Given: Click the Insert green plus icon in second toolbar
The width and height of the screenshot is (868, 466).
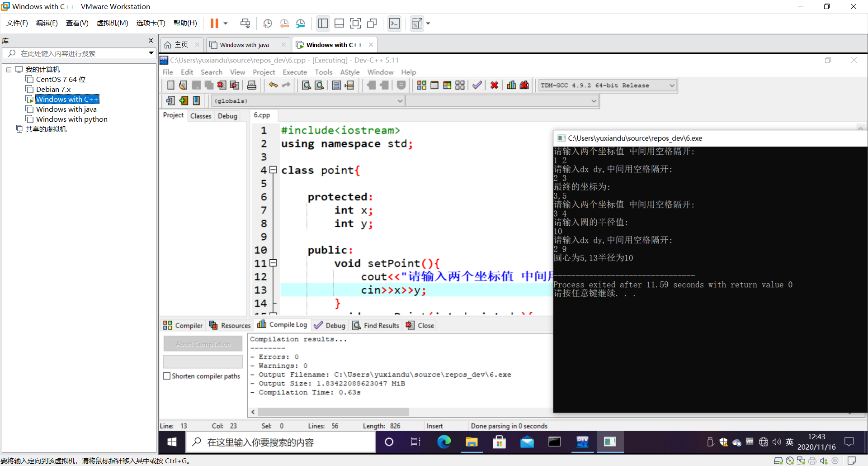Looking at the screenshot, I should coord(183,100).
